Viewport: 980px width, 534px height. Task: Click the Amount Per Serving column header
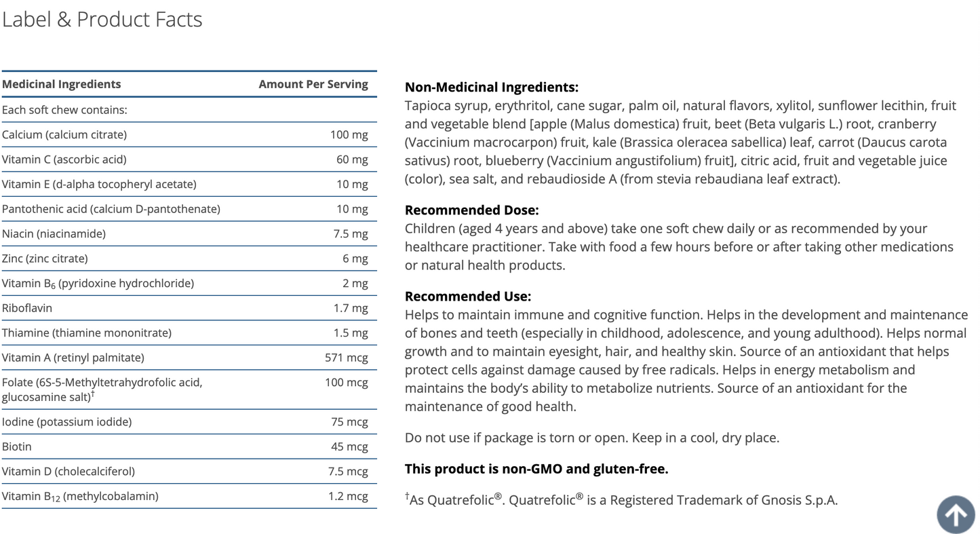[x=313, y=84]
